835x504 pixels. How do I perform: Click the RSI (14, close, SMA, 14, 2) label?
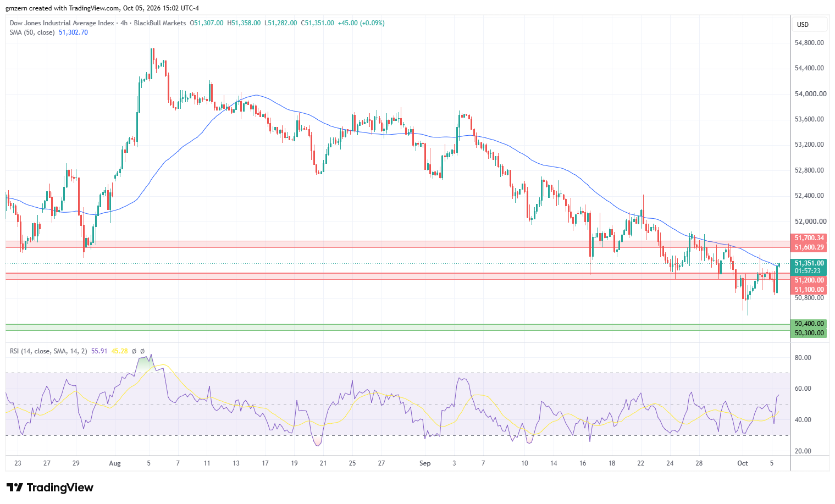(48, 351)
